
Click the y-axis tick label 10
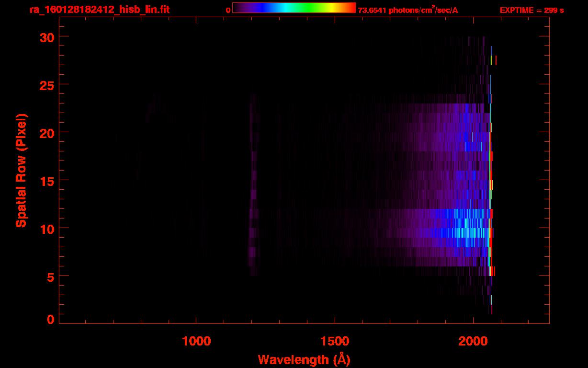47,229
